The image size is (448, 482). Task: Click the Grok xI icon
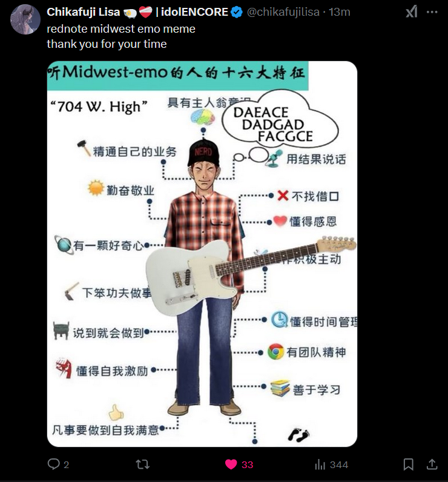tap(412, 12)
